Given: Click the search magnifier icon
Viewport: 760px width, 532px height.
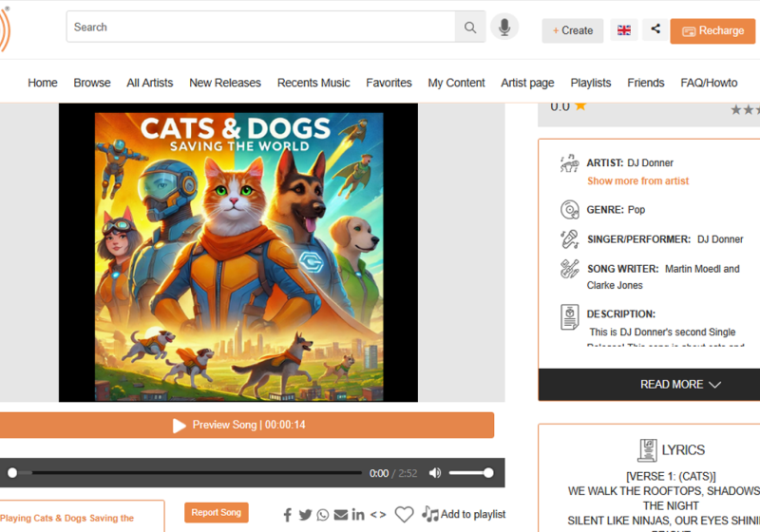Looking at the screenshot, I should [469, 28].
